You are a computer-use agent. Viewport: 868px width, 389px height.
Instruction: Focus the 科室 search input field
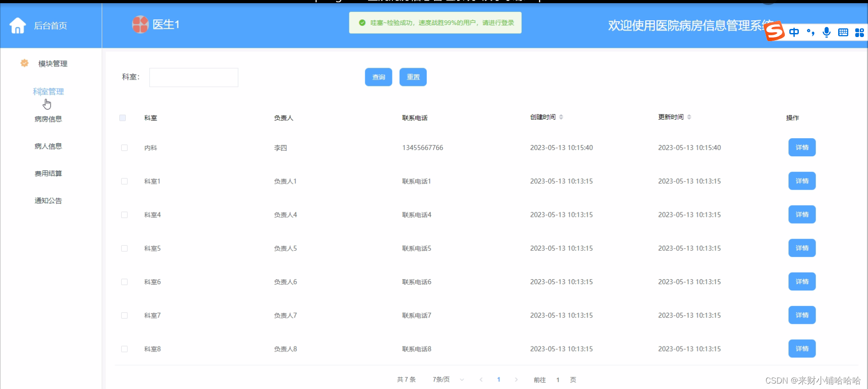pyautogui.click(x=193, y=77)
